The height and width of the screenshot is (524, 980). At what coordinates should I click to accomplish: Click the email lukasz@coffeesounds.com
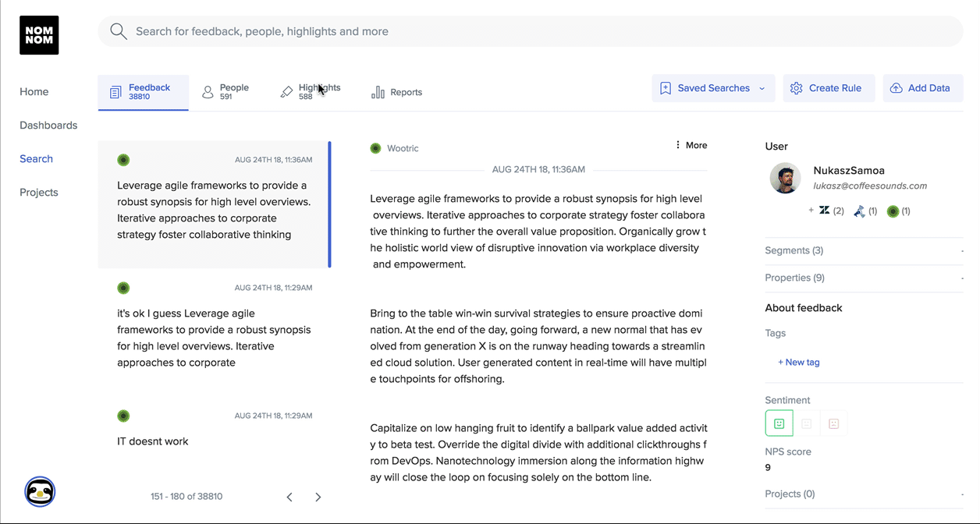click(x=870, y=186)
